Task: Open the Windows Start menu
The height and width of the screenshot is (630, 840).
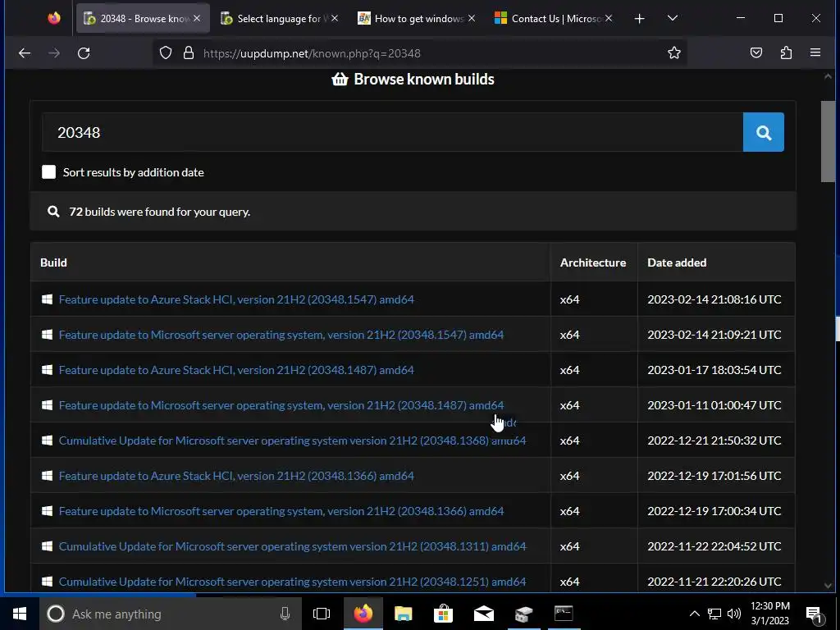Action: pyautogui.click(x=20, y=614)
